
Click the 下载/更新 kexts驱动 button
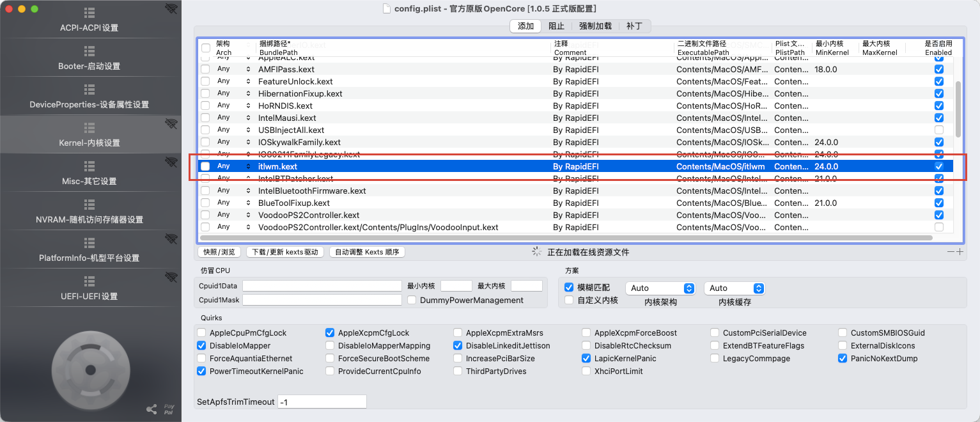[285, 252]
